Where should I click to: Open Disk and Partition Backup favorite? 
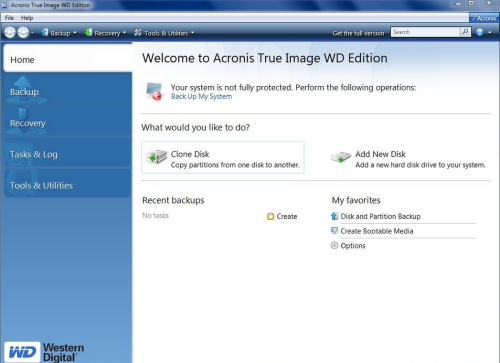tap(380, 216)
